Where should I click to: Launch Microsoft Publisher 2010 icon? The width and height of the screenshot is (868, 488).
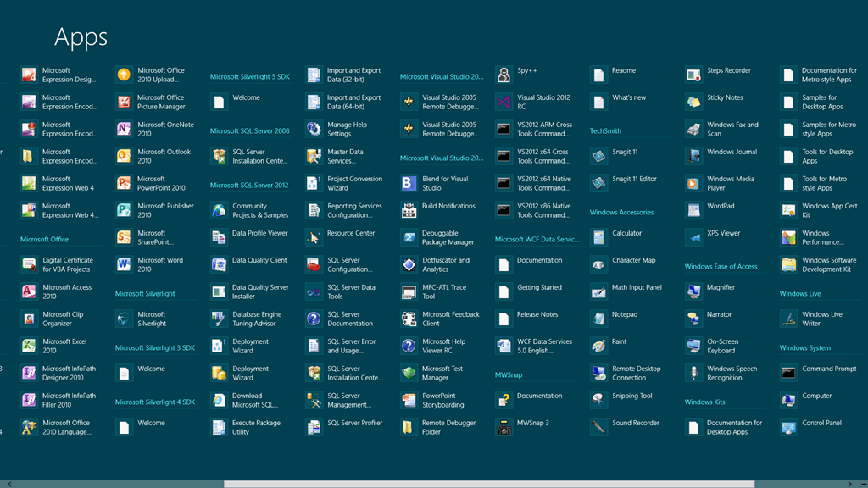tap(124, 210)
